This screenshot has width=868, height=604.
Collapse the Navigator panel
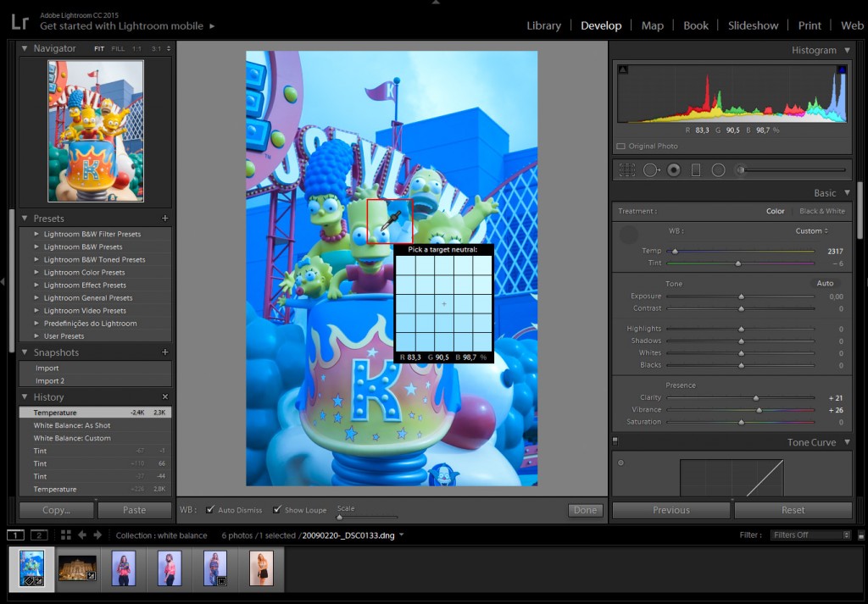(25, 48)
